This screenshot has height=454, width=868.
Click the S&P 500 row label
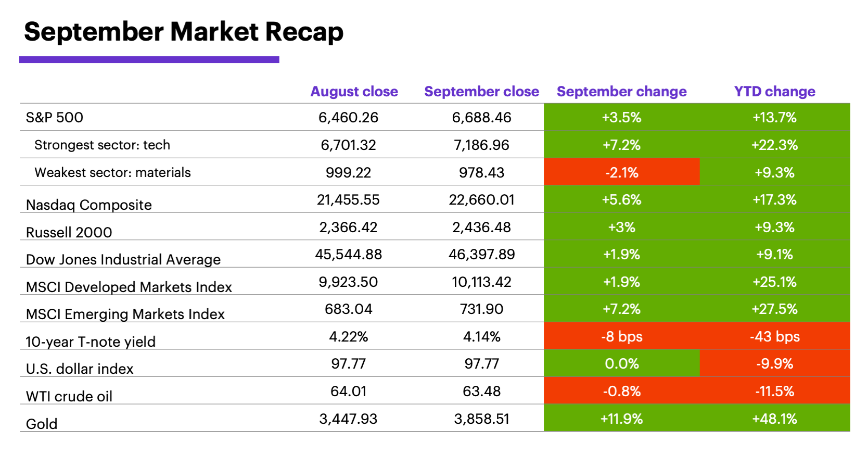click(55, 118)
